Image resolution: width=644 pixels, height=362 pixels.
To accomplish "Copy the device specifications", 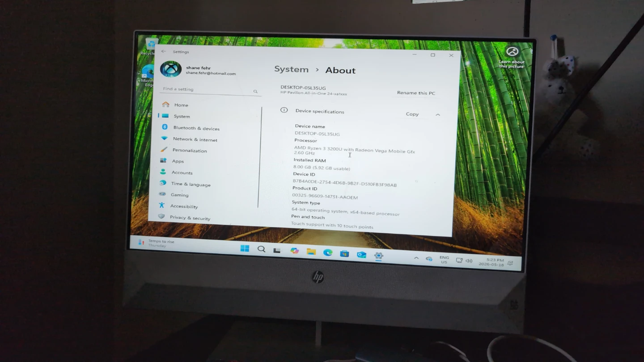I will (x=412, y=114).
